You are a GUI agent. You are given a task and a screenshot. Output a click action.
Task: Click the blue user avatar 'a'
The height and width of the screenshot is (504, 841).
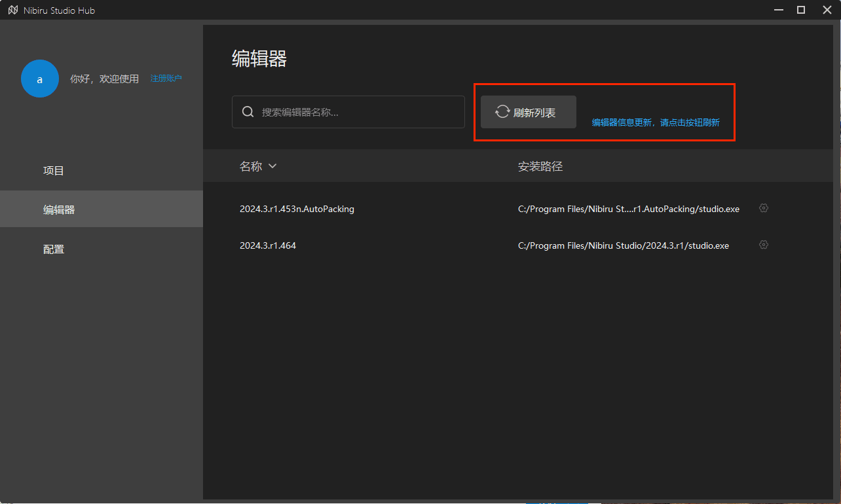[40, 79]
